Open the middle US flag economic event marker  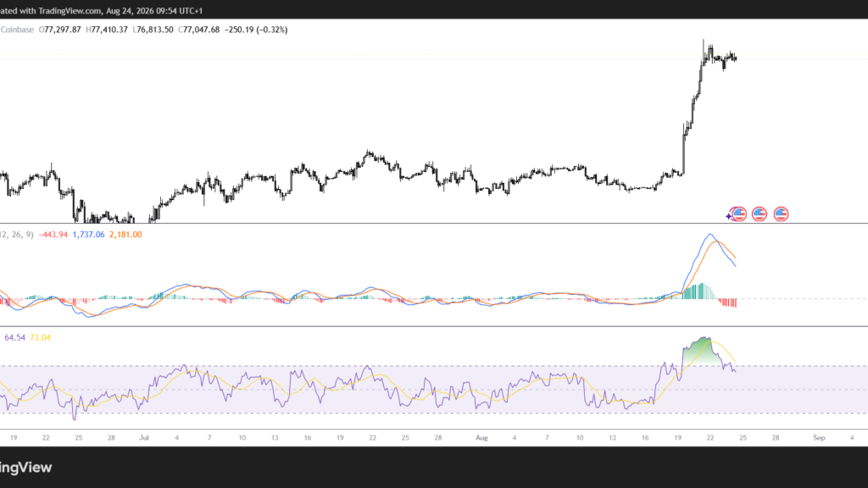click(x=759, y=213)
